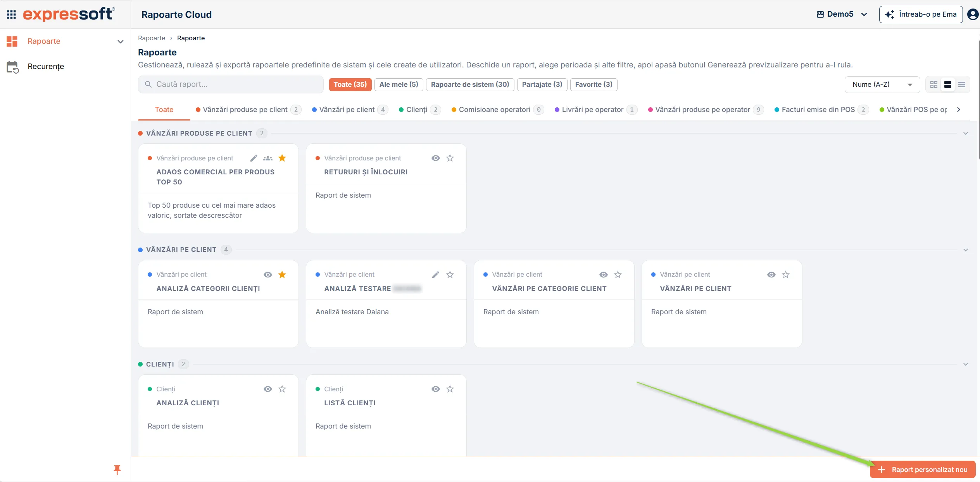Click the Caută raport search field
Screen dimensions: 980x482
231,84
